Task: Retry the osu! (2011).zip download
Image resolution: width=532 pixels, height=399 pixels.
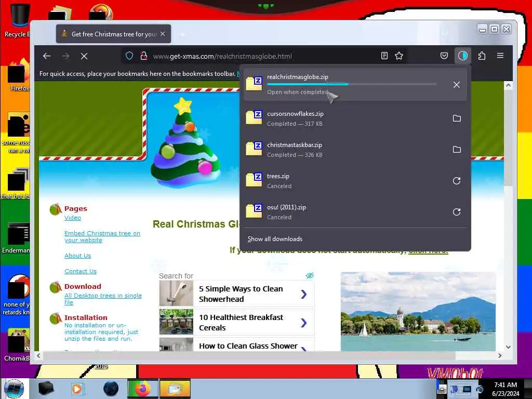Action: coord(457,212)
